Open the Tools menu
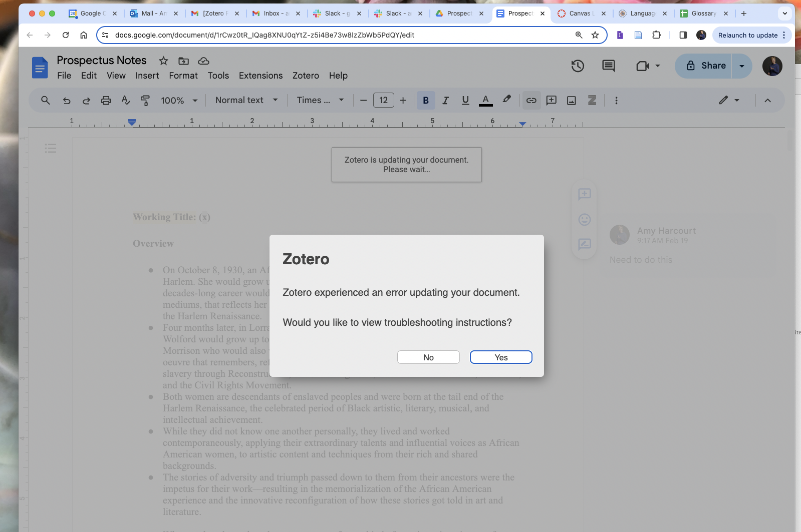This screenshot has height=532, width=801. pyautogui.click(x=218, y=76)
